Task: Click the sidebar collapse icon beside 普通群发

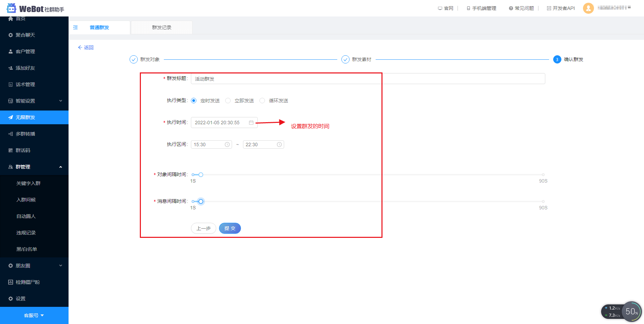Action: 75,27
